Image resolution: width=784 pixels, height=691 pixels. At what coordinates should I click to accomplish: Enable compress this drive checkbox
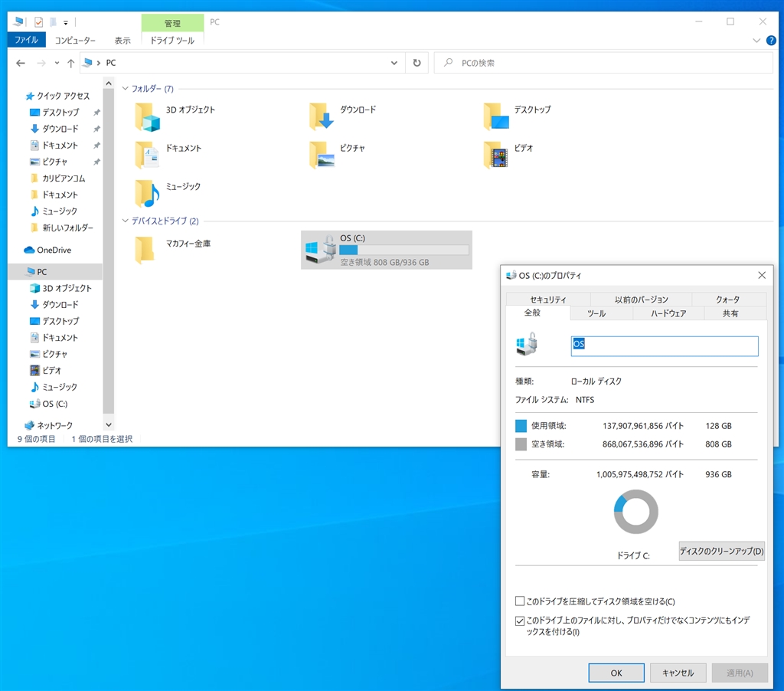coord(520,601)
